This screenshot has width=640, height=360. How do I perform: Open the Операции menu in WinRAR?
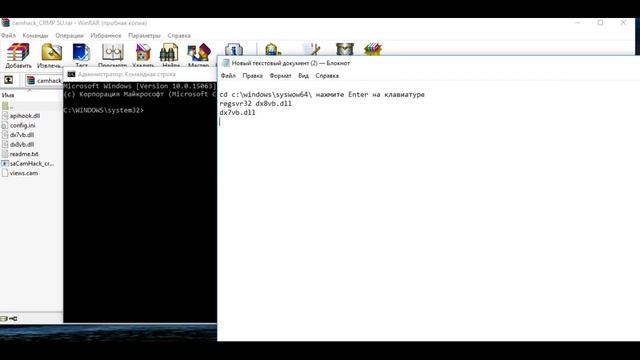click(x=69, y=36)
